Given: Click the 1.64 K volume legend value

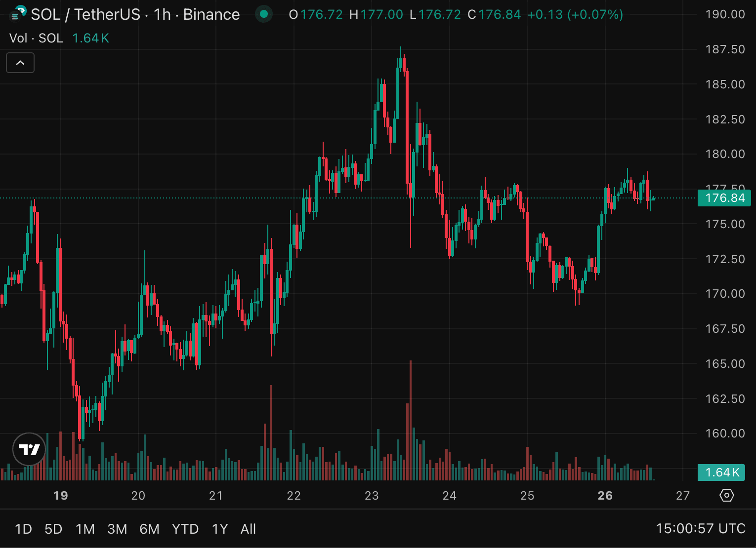Looking at the screenshot, I should pyautogui.click(x=90, y=38).
